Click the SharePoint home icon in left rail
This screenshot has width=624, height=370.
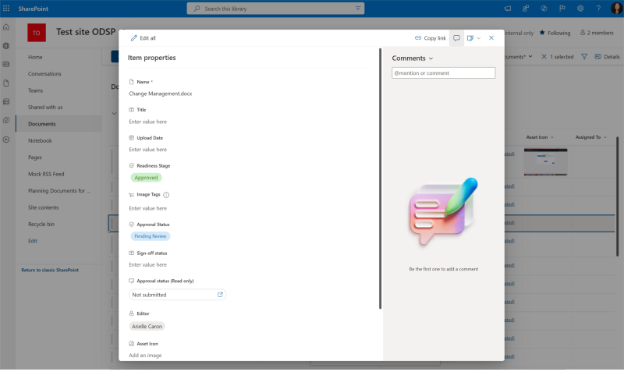[6, 27]
